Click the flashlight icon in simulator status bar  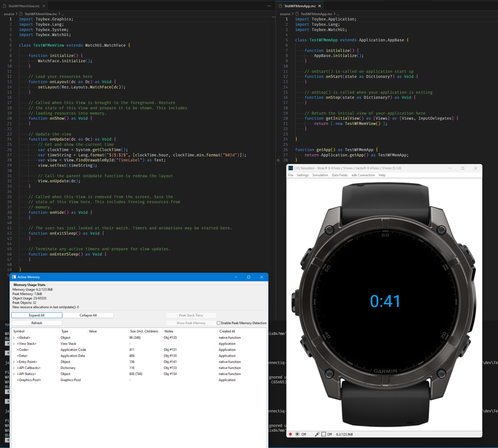pyautogui.click(x=317, y=434)
